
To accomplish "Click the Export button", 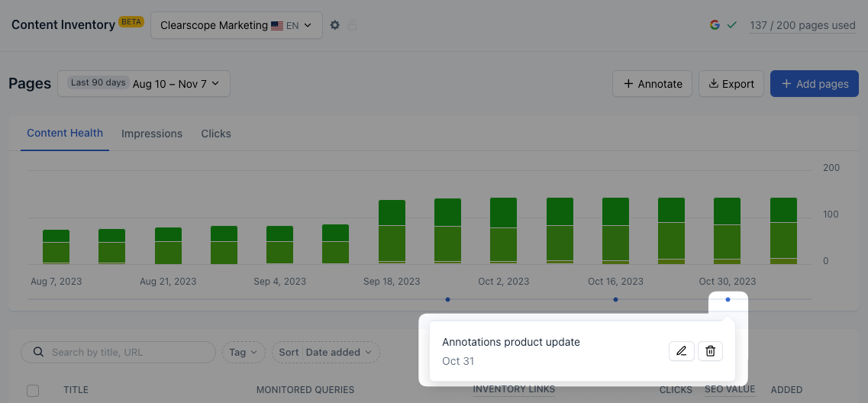I will pos(731,84).
